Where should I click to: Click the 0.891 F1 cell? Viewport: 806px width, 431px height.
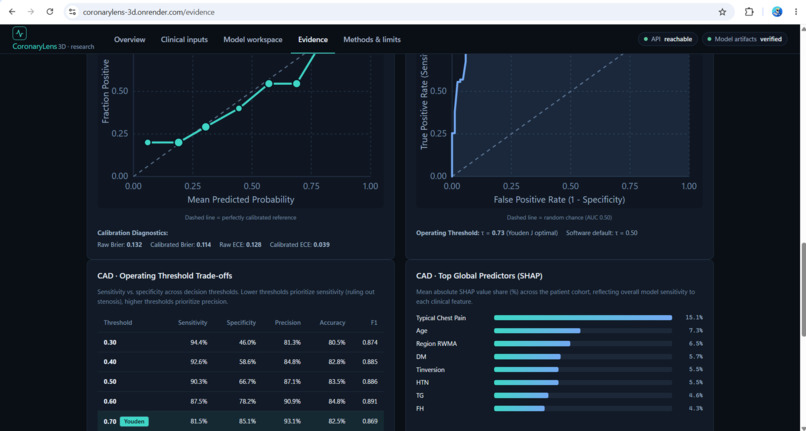pos(370,401)
